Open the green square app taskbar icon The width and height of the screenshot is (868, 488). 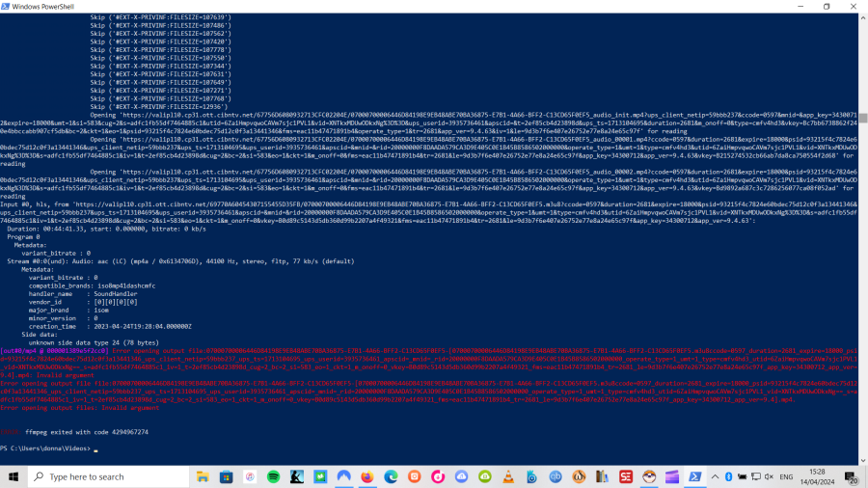[x=320, y=477]
